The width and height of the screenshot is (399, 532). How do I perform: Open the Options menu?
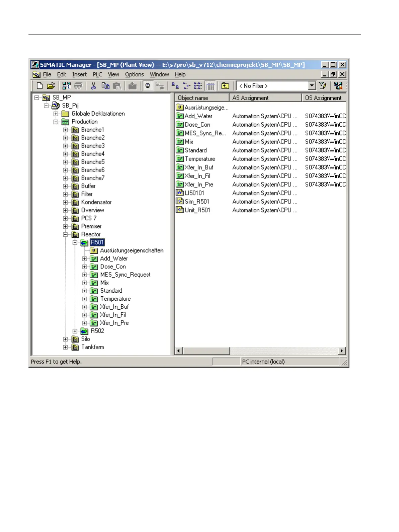pyautogui.click(x=134, y=74)
